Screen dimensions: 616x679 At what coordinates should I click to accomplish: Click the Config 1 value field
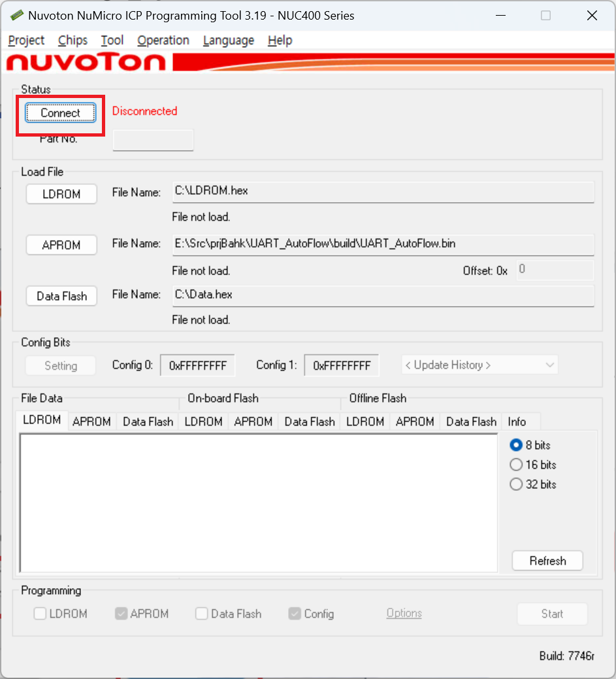(342, 365)
